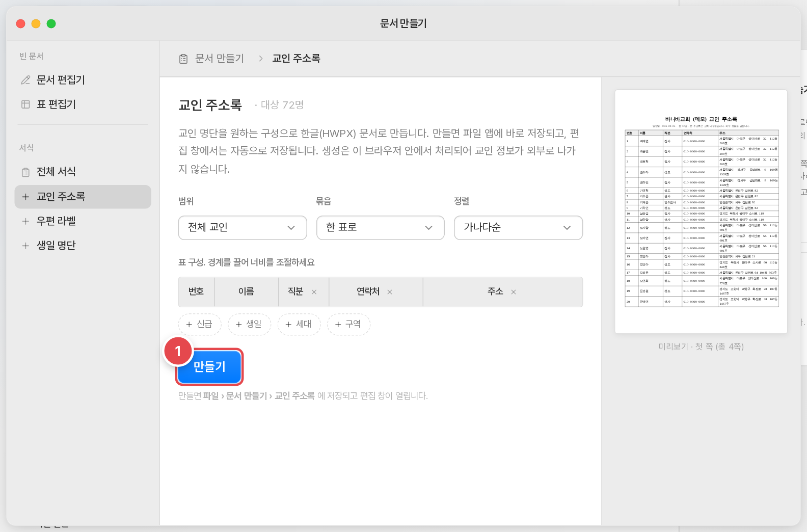Add the 구역 column
This screenshot has width=807, height=532.
(348, 325)
